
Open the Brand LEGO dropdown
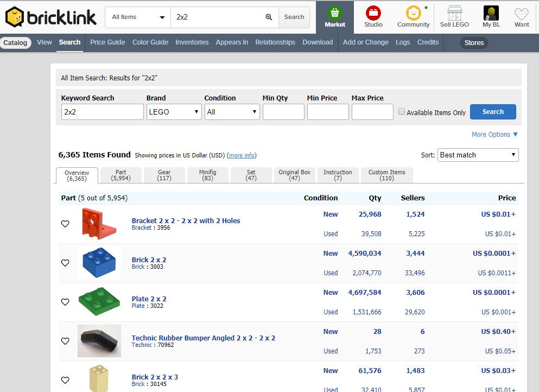coord(174,112)
